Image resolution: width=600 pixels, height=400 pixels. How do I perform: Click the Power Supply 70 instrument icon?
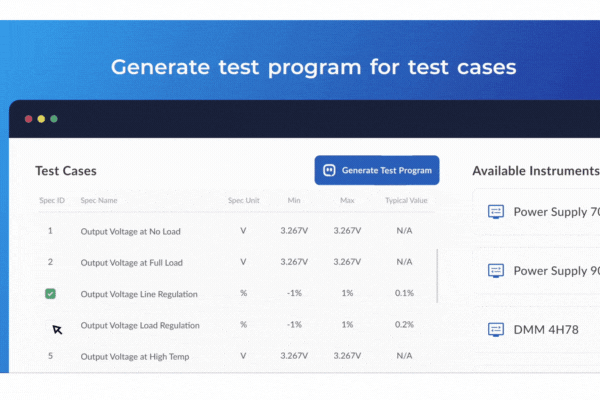coord(495,212)
